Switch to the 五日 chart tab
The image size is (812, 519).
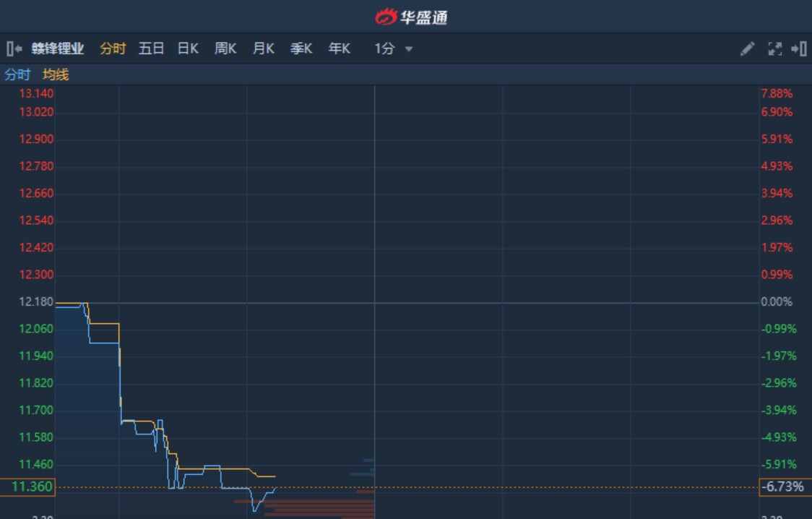click(151, 48)
